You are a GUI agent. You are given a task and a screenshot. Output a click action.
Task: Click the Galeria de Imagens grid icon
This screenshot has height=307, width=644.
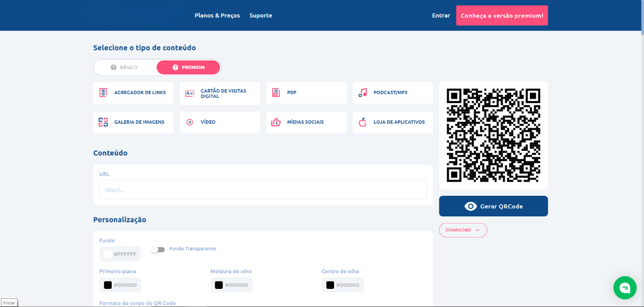[103, 122]
